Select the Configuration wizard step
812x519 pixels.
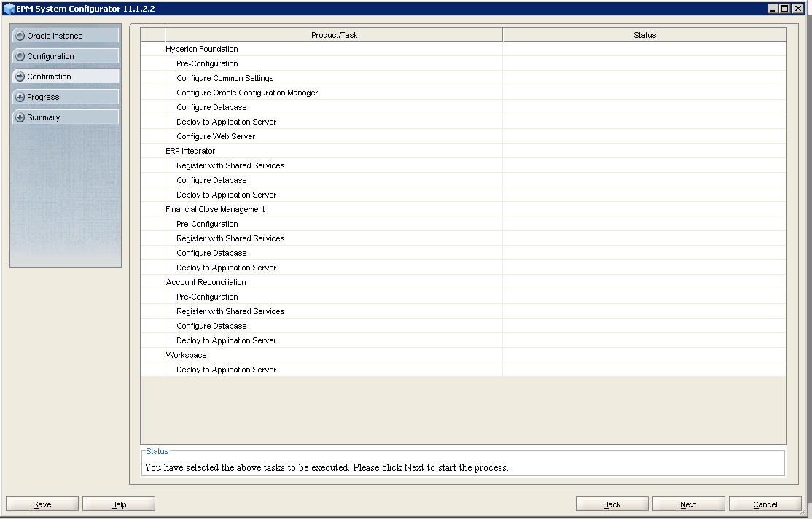[x=66, y=56]
